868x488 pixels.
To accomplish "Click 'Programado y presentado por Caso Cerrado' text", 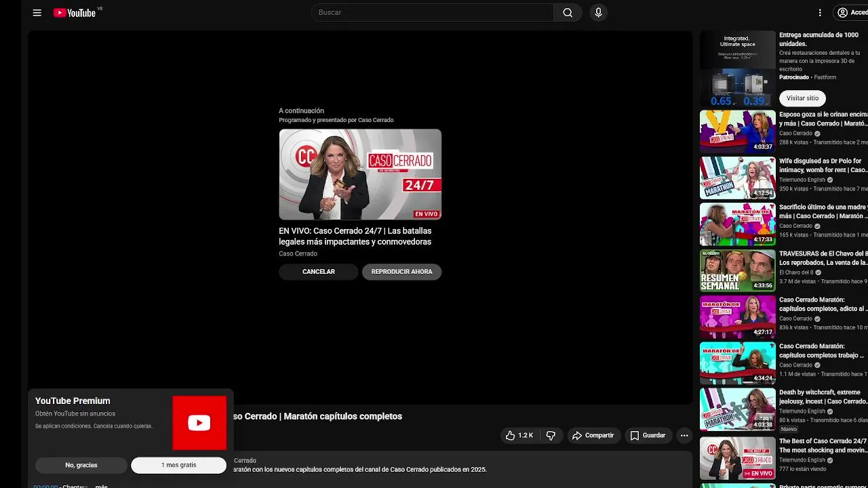I will click(336, 120).
